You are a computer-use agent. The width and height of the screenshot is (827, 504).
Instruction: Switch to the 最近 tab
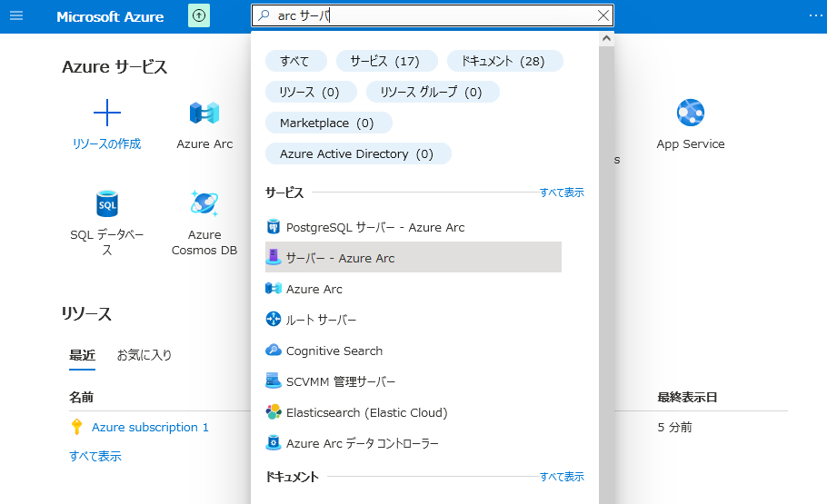(82, 355)
